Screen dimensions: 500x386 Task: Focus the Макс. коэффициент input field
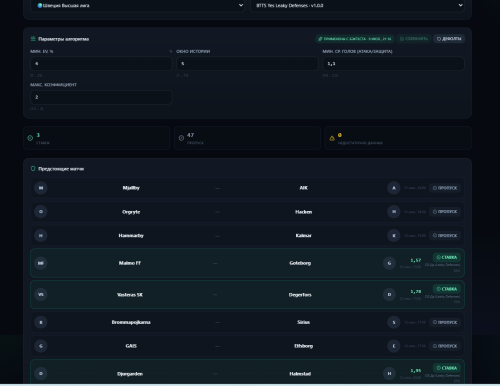click(x=101, y=97)
